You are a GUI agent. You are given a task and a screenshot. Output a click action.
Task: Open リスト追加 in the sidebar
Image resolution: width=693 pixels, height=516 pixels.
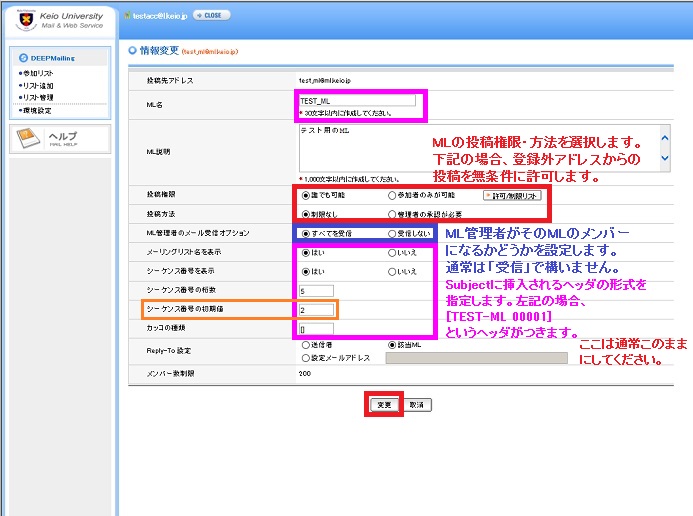pyautogui.click(x=35, y=86)
